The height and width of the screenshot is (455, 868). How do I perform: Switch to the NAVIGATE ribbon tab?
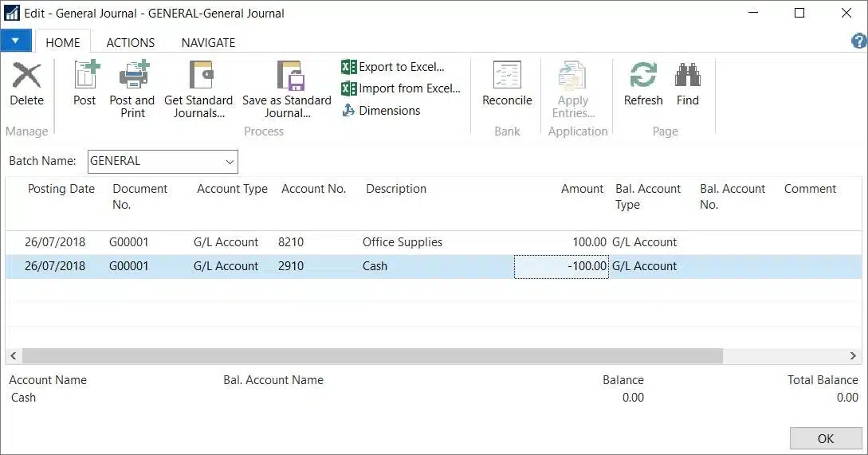208,43
